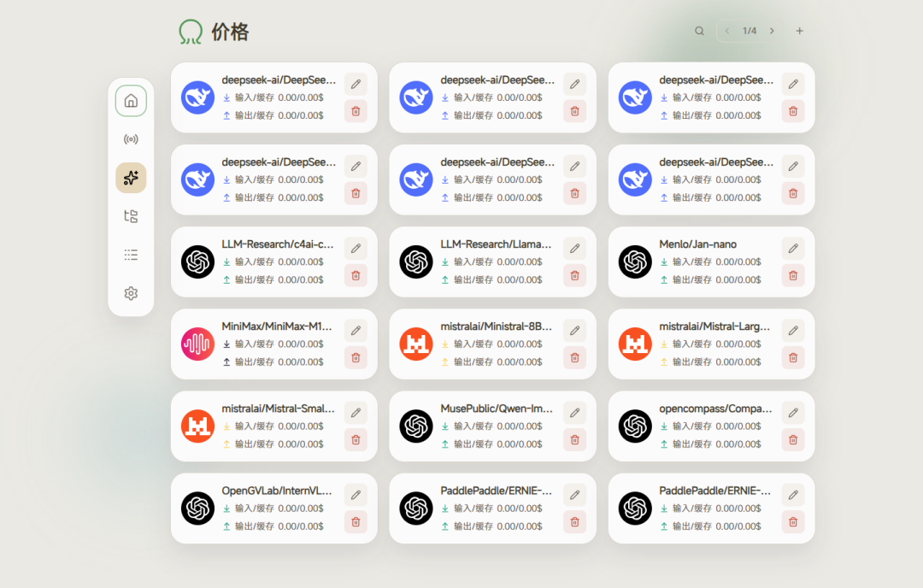Delete the mistralai/Ministral-8B entry
This screenshot has width=923, height=588.
574,357
